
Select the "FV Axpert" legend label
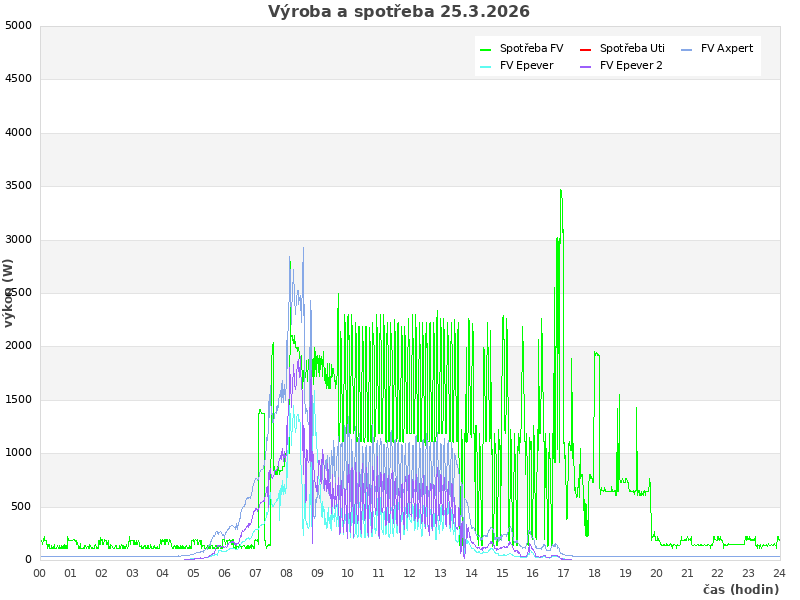727,49
